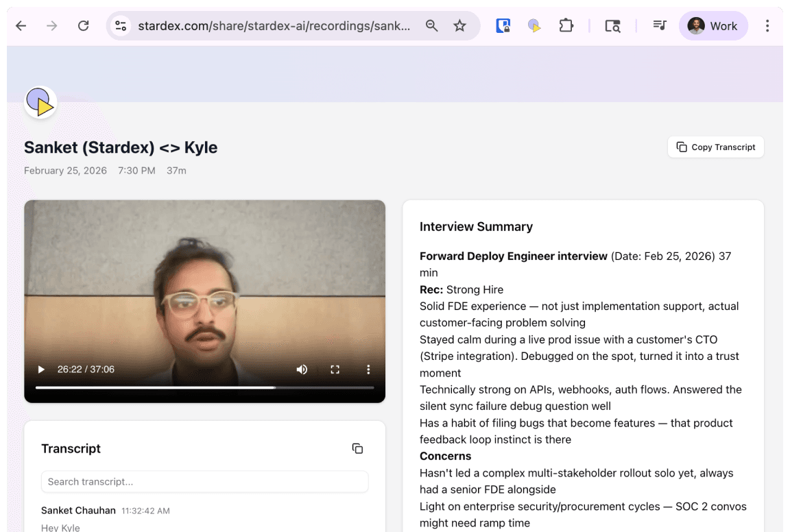
Task: Open the Stardex extension icon in toolbar
Action: click(534, 25)
